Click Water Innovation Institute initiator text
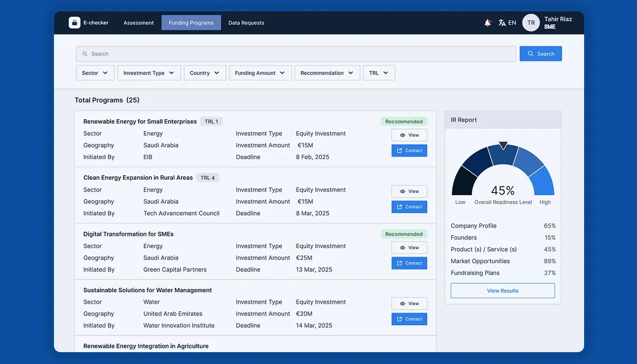 click(179, 326)
